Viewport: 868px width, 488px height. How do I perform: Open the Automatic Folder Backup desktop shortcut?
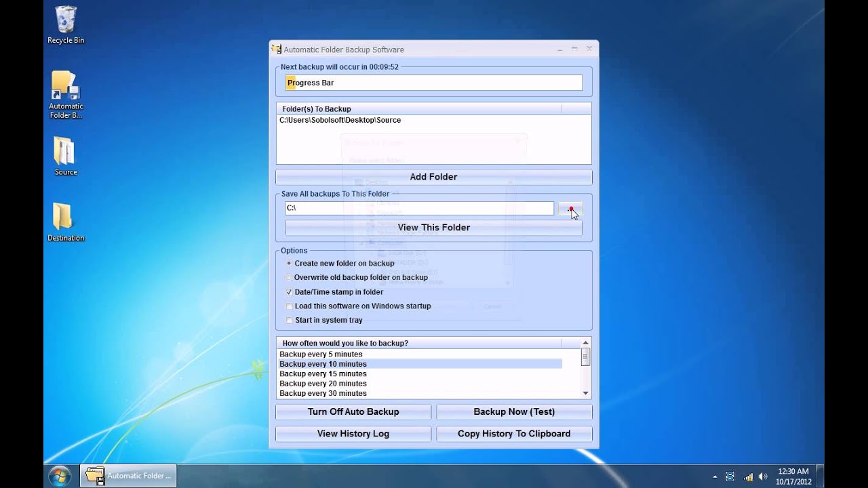pyautogui.click(x=66, y=95)
